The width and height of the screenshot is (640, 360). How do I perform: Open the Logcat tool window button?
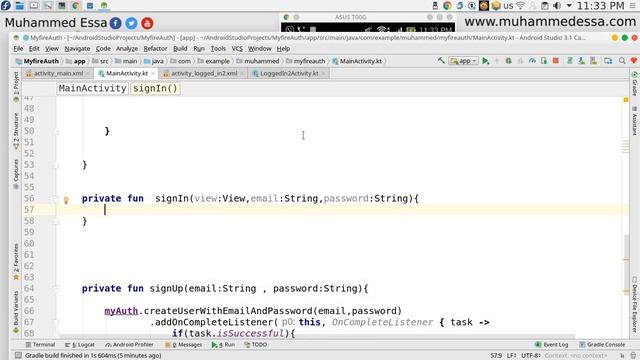coord(80,344)
